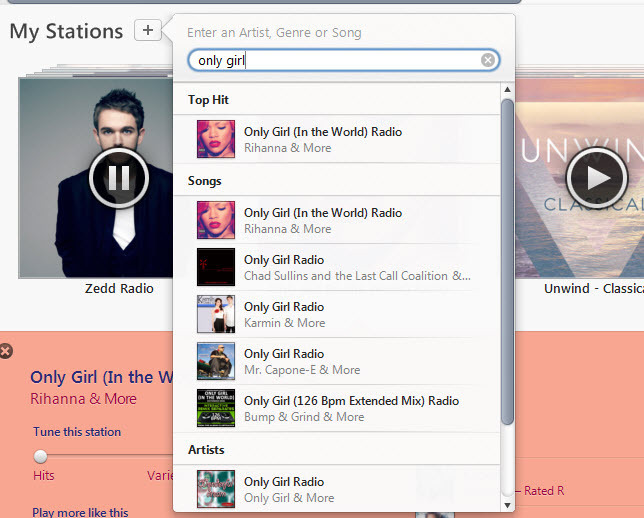The image size is (644, 518).
Task: Click the Chad Sullins station artwork
Action: click(x=216, y=267)
